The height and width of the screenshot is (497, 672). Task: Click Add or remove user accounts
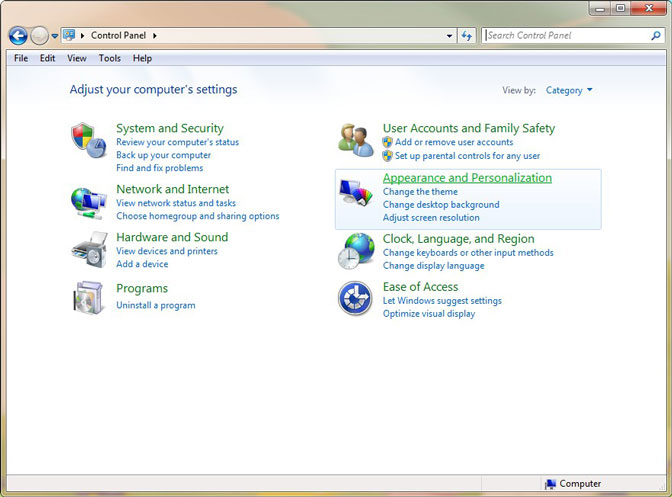[x=454, y=142]
